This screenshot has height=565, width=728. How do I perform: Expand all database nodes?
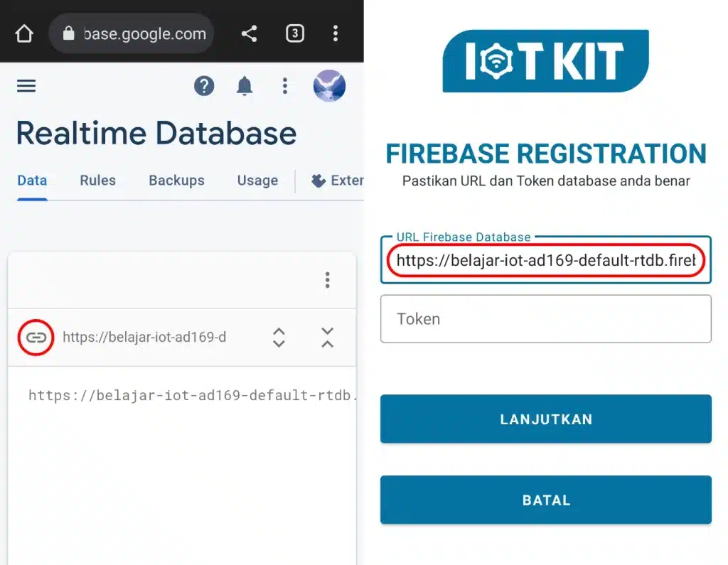[x=279, y=338]
